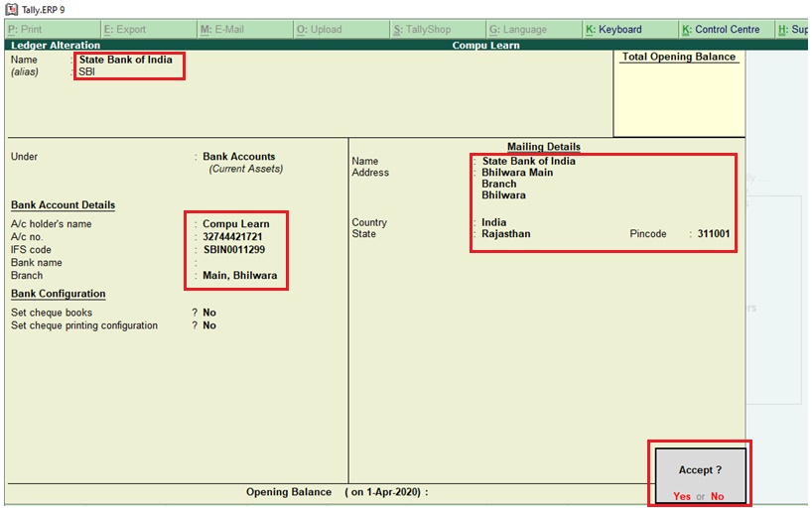Screen dimensions: 812x508
Task: Open the S: TallyShop menu
Action: click(x=438, y=30)
